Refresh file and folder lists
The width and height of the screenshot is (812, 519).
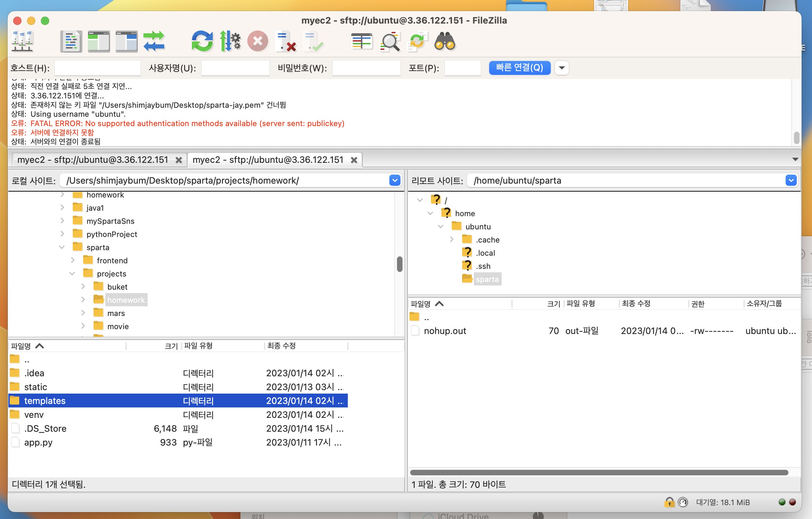202,42
